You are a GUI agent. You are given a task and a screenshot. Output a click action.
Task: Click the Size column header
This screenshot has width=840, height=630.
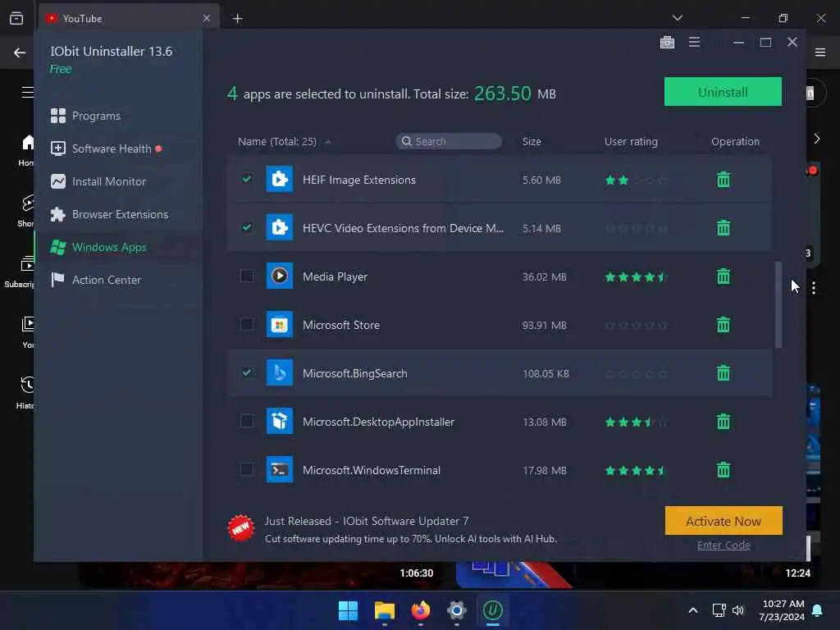tap(532, 141)
